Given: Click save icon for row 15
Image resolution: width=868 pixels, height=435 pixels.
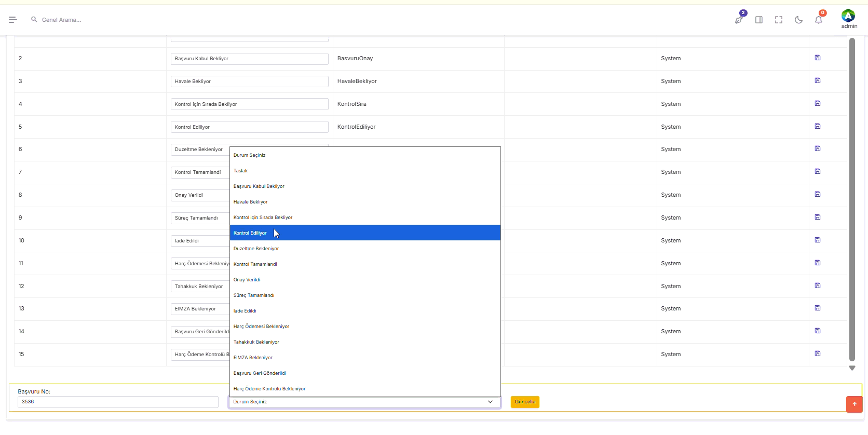Looking at the screenshot, I should [x=818, y=354].
